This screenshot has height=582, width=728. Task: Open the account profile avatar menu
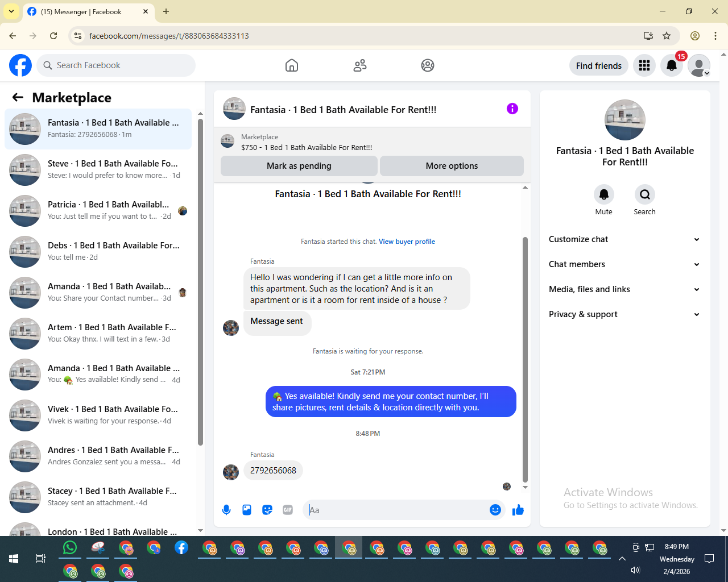(x=699, y=65)
